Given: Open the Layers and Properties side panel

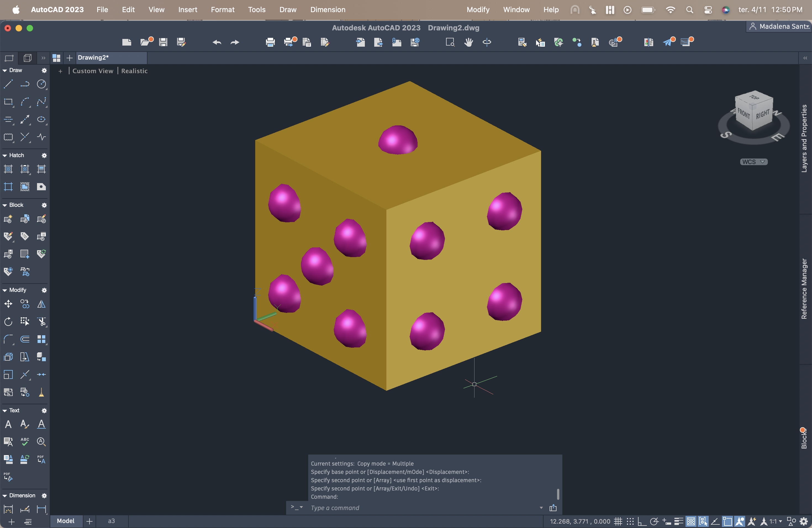Looking at the screenshot, I should [805, 138].
